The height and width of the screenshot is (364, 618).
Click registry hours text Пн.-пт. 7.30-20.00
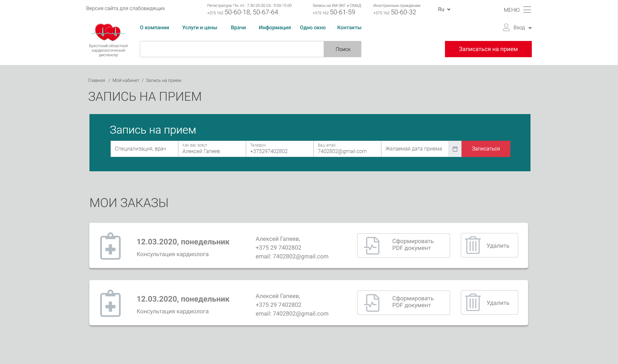pyautogui.click(x=249, y=6)
